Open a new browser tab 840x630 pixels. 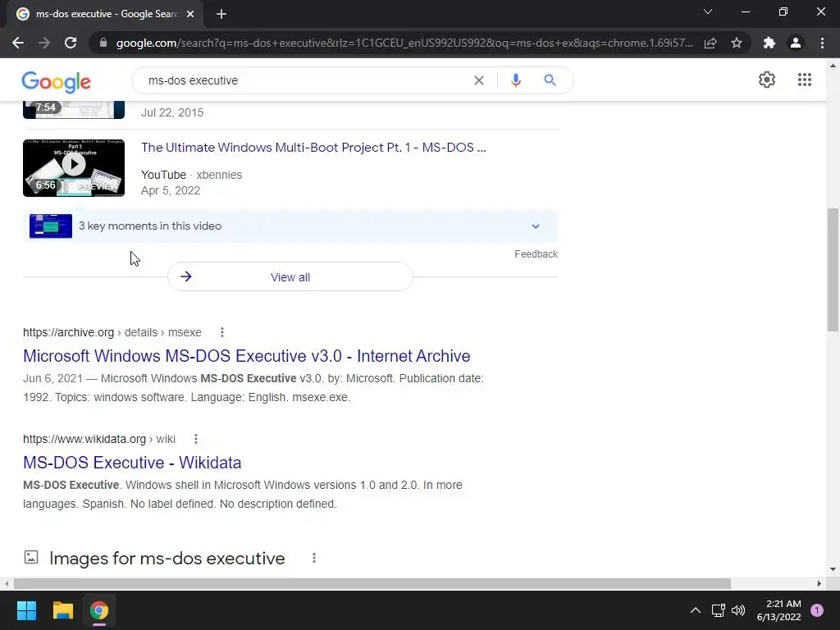coord(221,14)
